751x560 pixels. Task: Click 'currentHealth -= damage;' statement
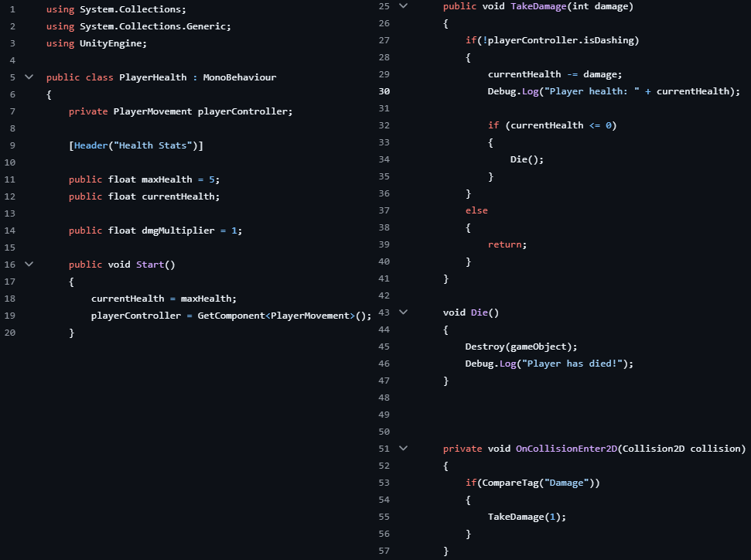pos(555,74)
